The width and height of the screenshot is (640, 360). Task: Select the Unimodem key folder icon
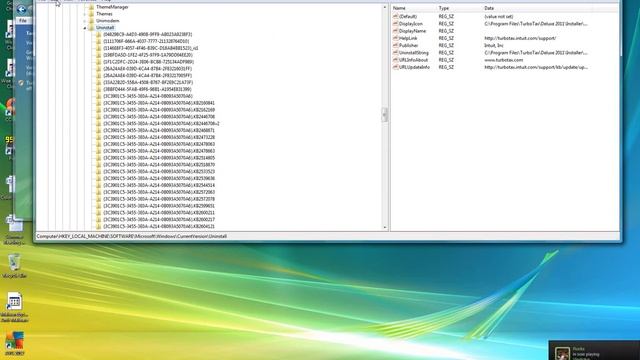tap(91, 21)
